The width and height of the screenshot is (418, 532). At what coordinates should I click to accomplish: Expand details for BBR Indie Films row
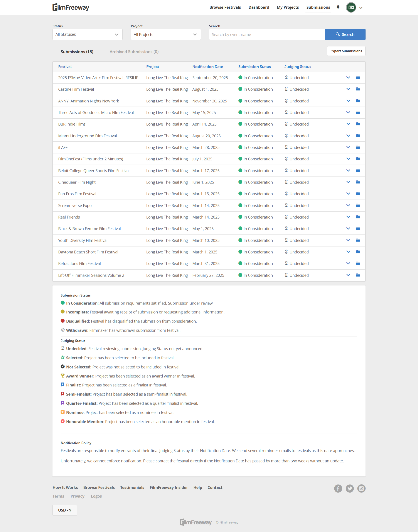tap(348, 124)
